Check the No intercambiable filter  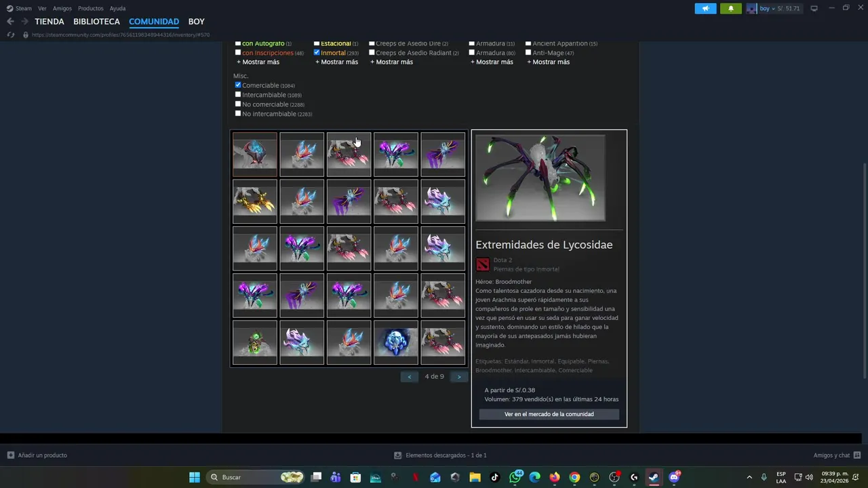(x=238, y=113)
